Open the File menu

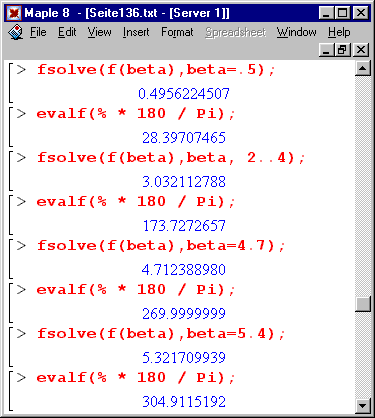coord(38,32)
